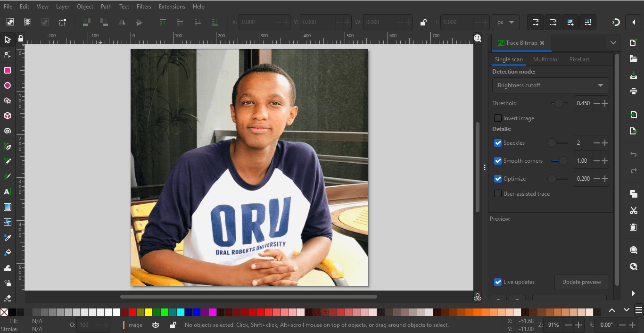
Task: Turn off Live updates checkbox
Action: click(498, 282)
